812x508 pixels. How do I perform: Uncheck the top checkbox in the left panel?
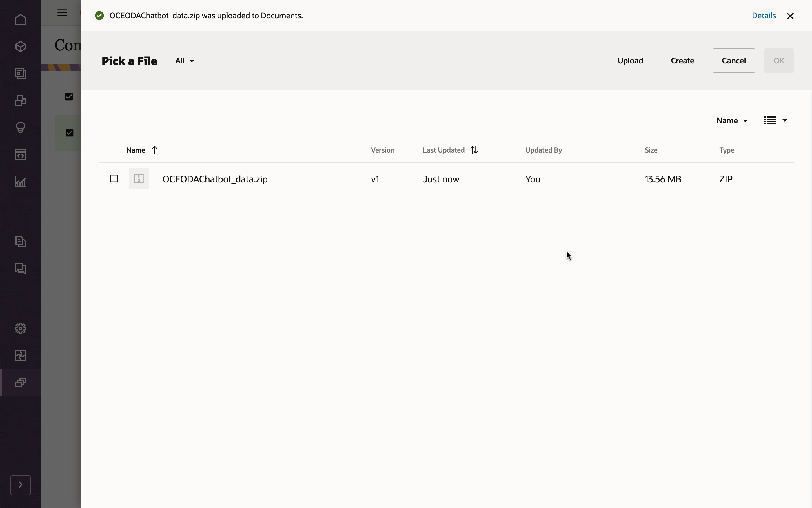69,96
